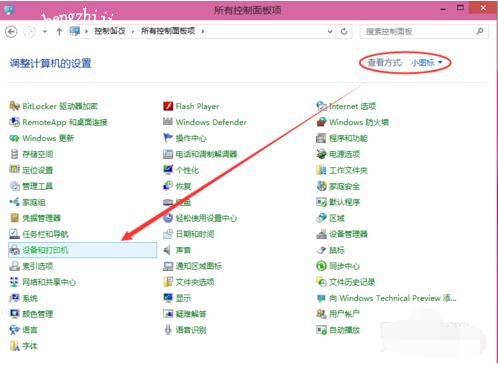Open 家庭安全 link
Viewport: 498px width, 365px height.
tap(345, 186)
